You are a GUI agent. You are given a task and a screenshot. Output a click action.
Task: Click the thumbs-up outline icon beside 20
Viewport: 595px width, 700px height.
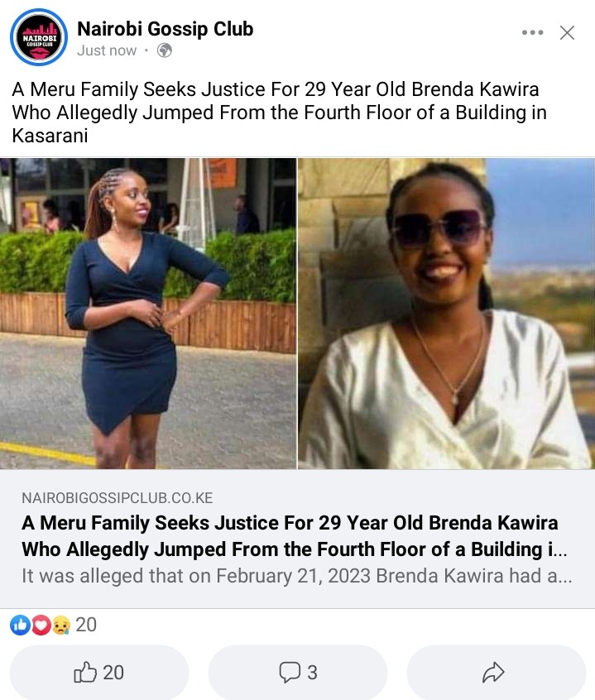(x=84, y=672)
